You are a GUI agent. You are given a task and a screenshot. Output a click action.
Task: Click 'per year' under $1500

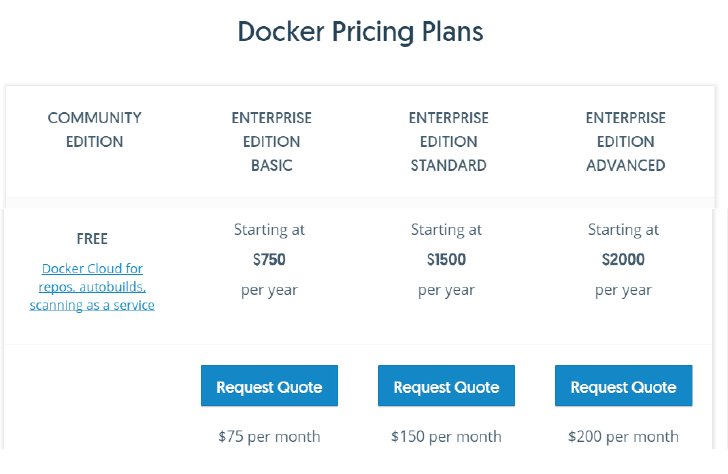click(x=446, y=291)
